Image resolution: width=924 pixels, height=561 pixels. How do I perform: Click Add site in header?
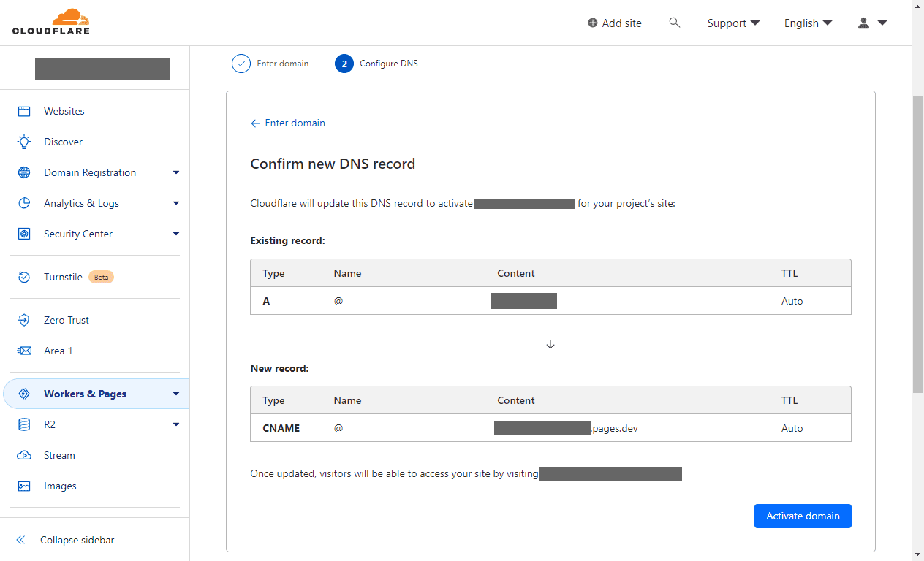click(x=615, y=23)
